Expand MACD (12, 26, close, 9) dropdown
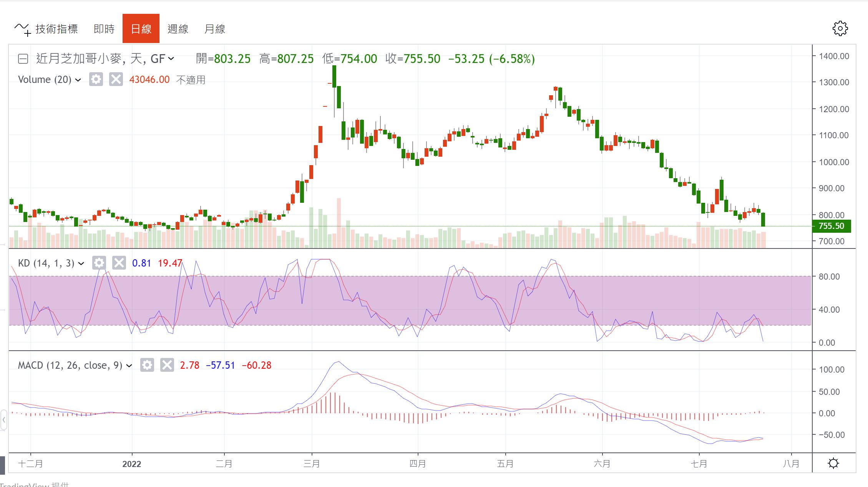Viewport: 868px width, 487px height. (x=129, y=366)
